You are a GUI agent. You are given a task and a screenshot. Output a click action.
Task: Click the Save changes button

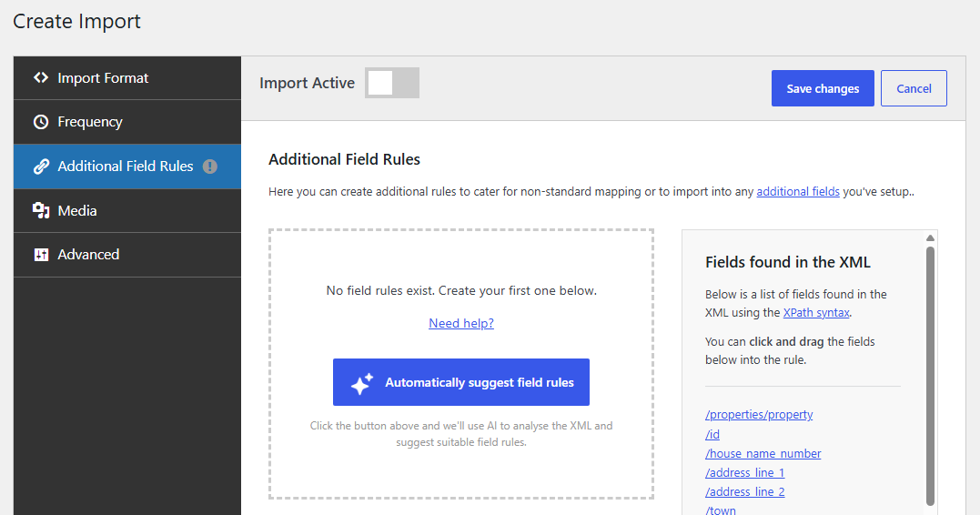[823, 88]
